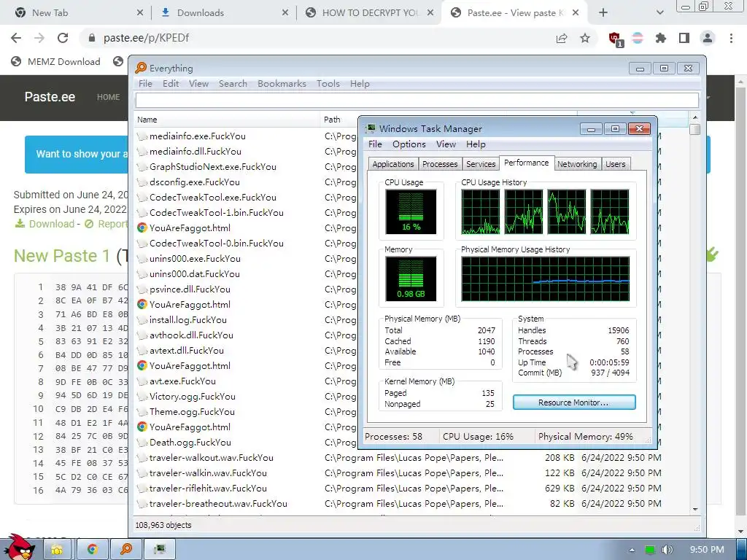Open Chrome three-dot menu
The height and width of the screenshot is (560, 747).
(x=731, y=38)
